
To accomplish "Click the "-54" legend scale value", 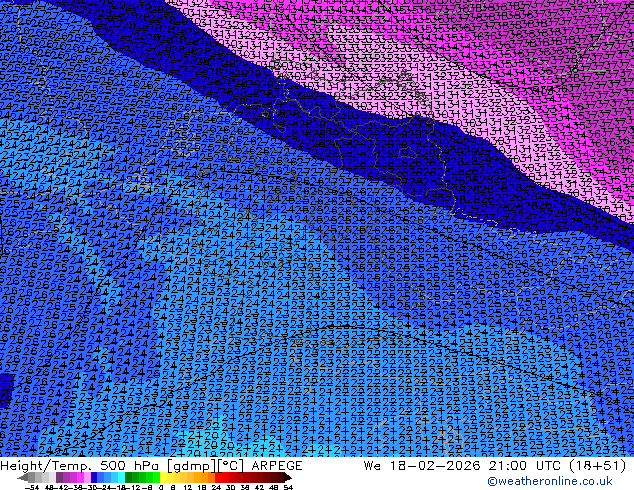I will pyautogui.click(x=32, y=487).
